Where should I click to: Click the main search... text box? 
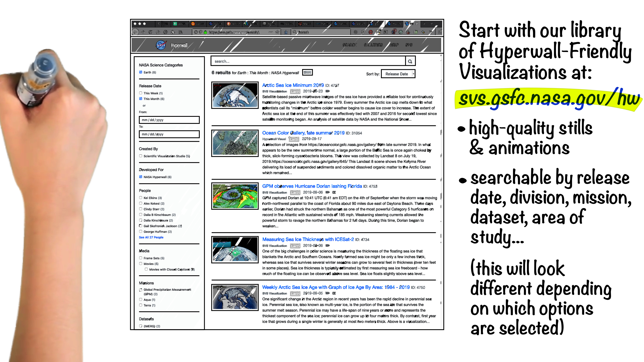[308, 61]
